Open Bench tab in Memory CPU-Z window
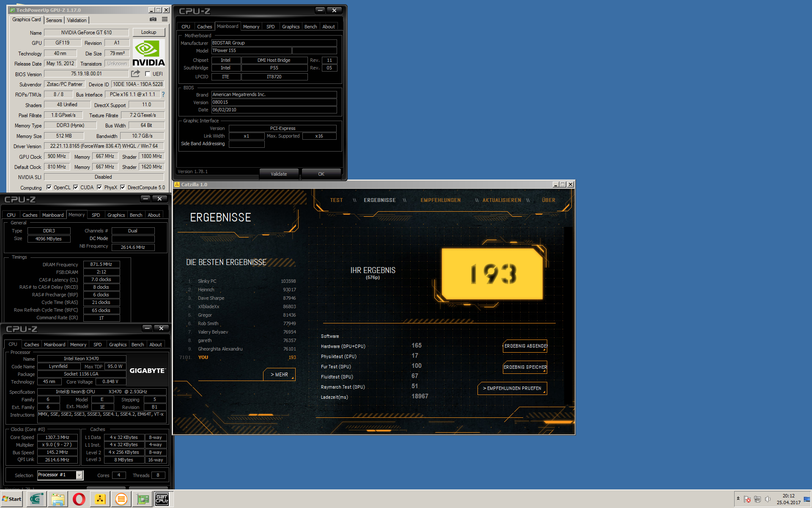812x508 pixels. 136,215
